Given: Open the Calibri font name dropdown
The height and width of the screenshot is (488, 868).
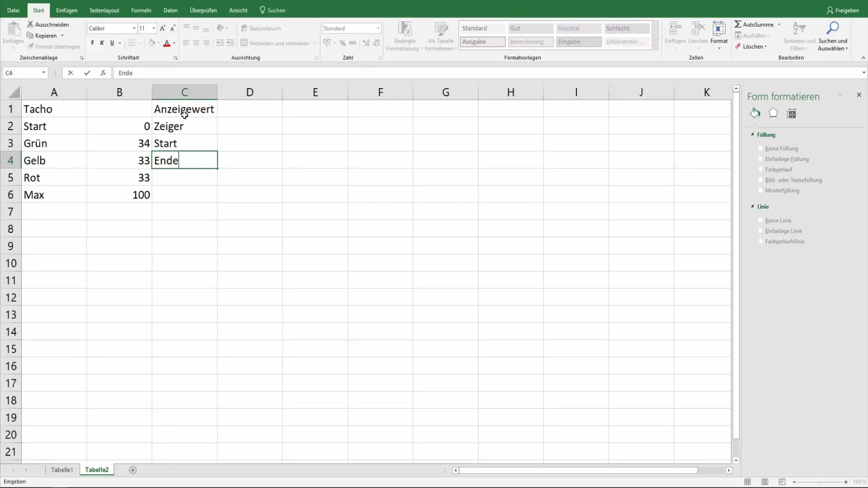Looking at the screenshot, I should point(134,28).
